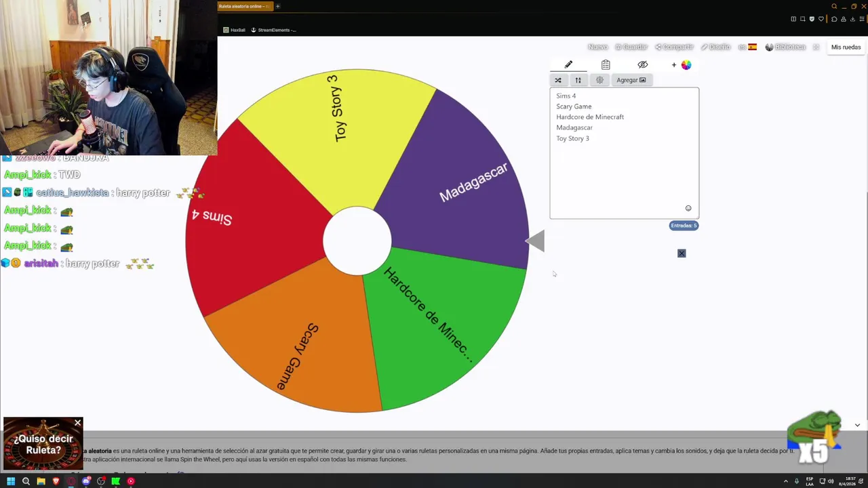This screenshot has width=868, height=488.
Task: Click the Madagascar entry in the list
Action: (x=574, y=127)
